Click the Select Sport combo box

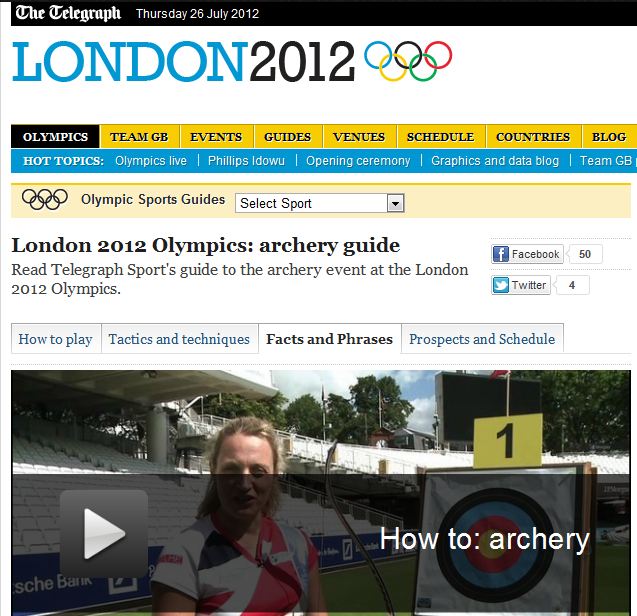click(x=320, y=203)
